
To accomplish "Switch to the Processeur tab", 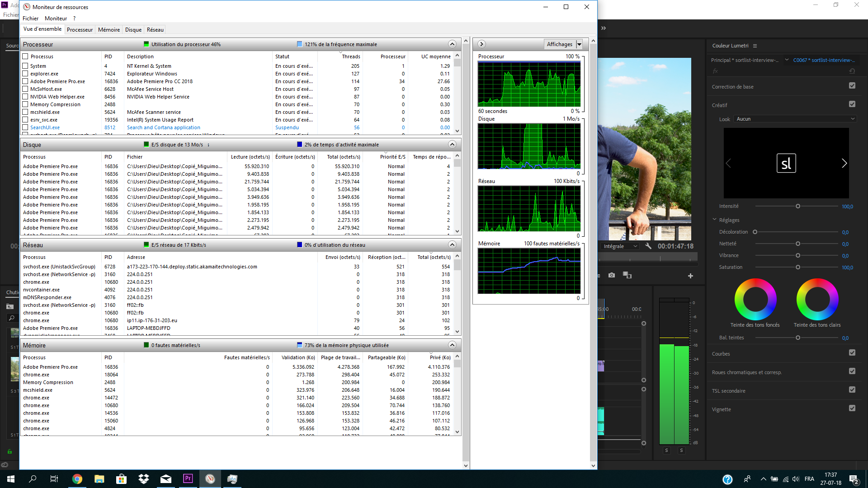I will coord(80,30).
